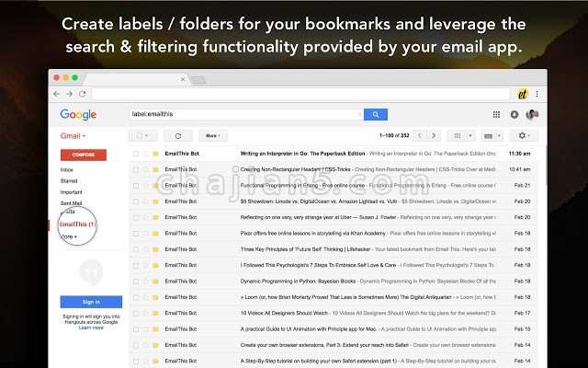Go back with the browser back arrow
Screen dimensions: 588x368
coord(57,94)
